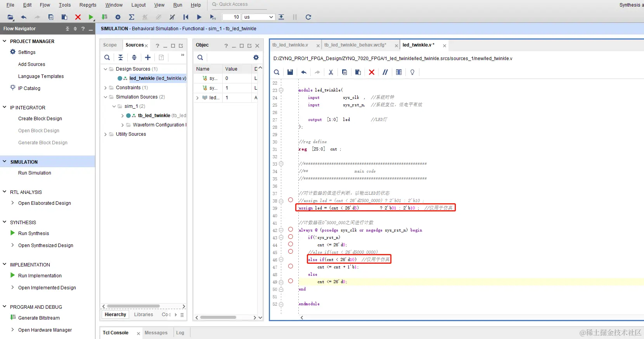Click the editor column selection mode icon
This screenshot has height=339, width=644.
399,72
